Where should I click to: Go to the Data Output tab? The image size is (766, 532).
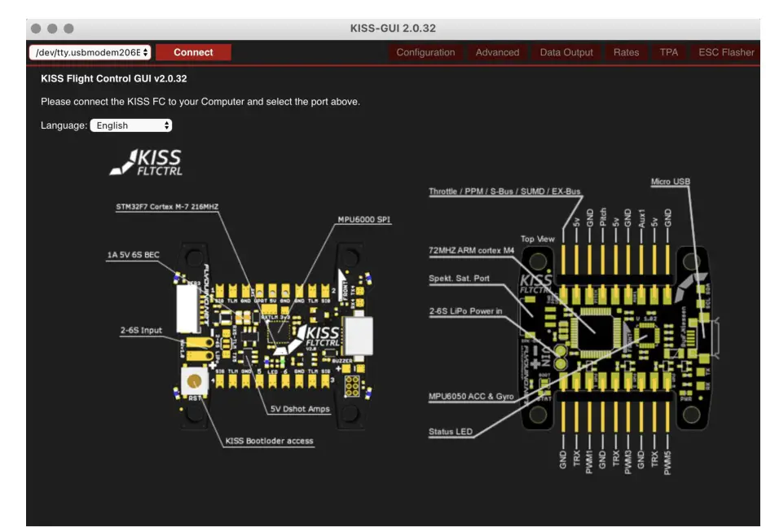pos(566,51)
